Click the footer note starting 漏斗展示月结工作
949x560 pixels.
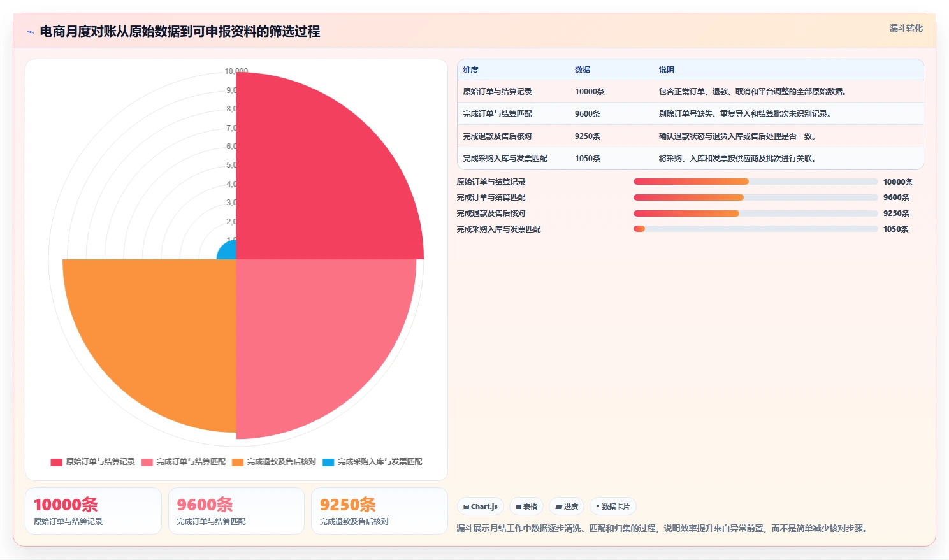click(663, 528)
